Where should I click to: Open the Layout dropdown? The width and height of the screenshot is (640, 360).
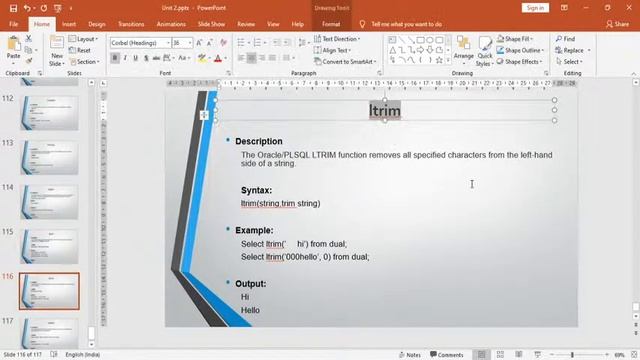point(84,39)
